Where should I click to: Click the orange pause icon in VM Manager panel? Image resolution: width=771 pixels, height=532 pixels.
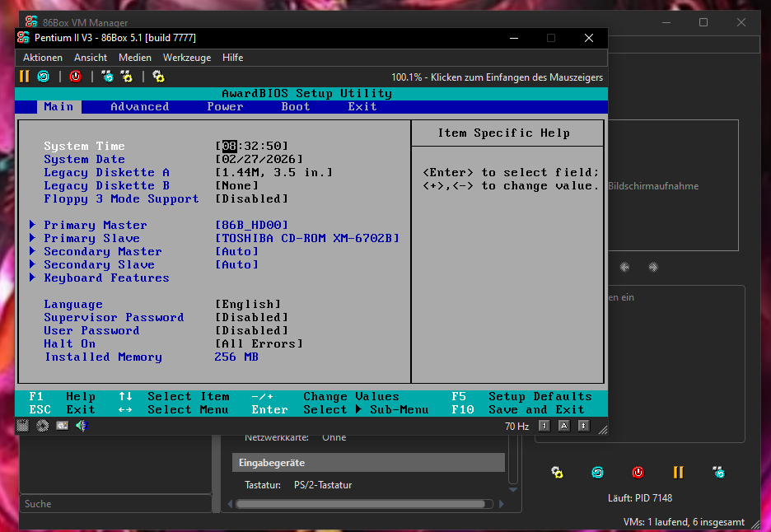(678, 473)
